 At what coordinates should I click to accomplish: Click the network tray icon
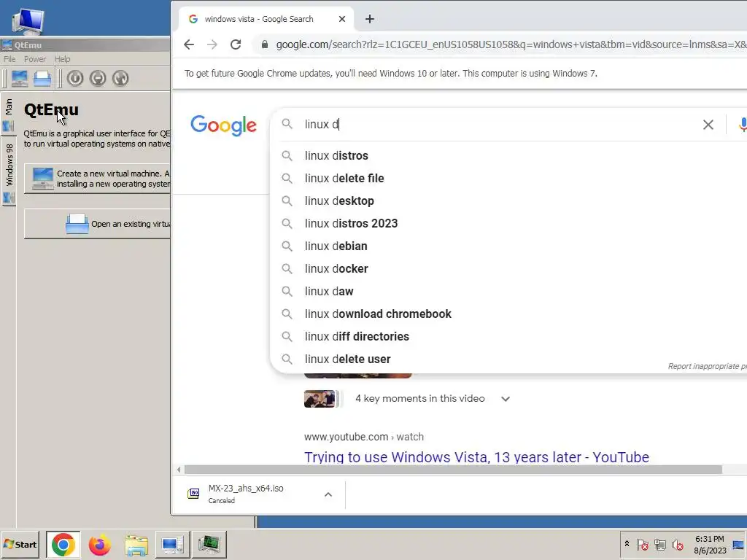click(659, 544)
